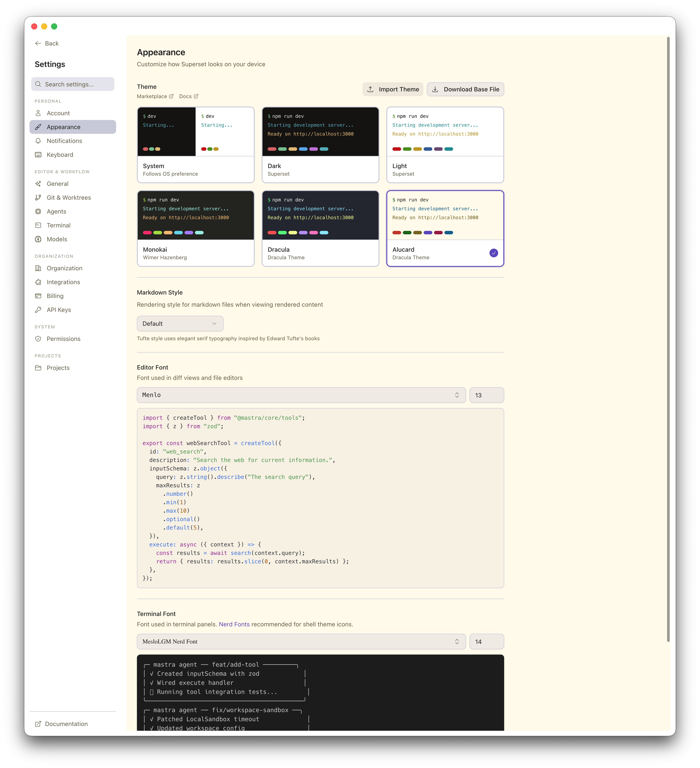The width and height of the screenshot is (700, 768).
Task: Click the checkmark badge on Alucard theme
Action: click(493, 253)
